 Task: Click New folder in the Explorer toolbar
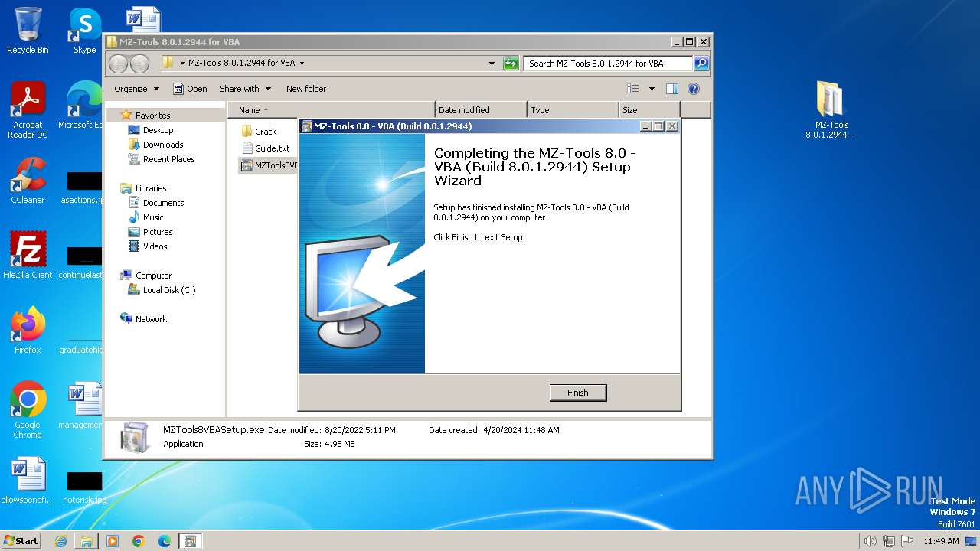pos(306,89)
